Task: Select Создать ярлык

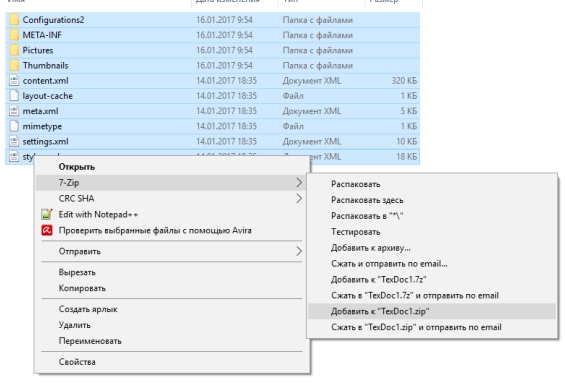Action: (172, 309)
